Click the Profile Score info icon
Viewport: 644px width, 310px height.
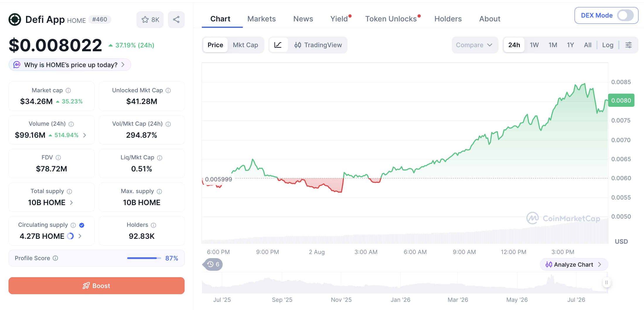(x=55, y=258)
